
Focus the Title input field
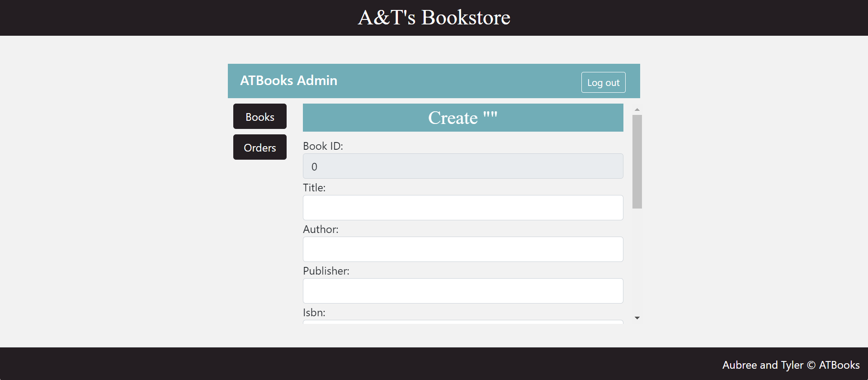click(463, 208)
